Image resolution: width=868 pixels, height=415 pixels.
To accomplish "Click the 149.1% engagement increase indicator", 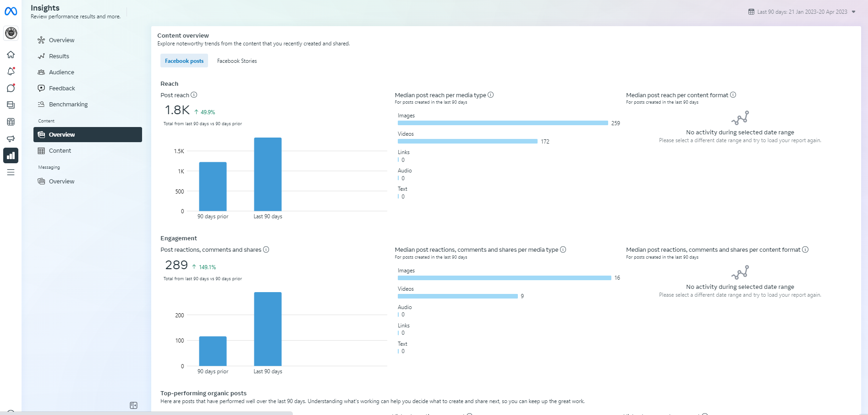I will (x=204, y=267).
